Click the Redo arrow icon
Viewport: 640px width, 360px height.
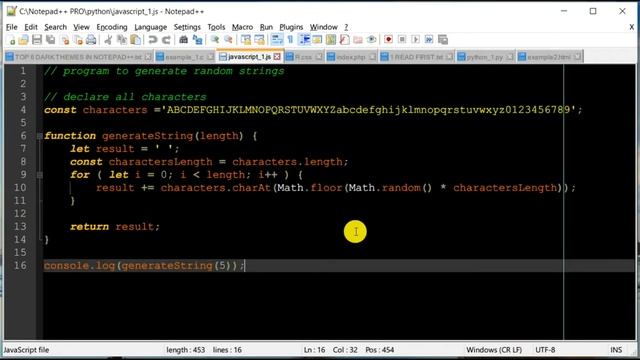click(x=166, y=40)
